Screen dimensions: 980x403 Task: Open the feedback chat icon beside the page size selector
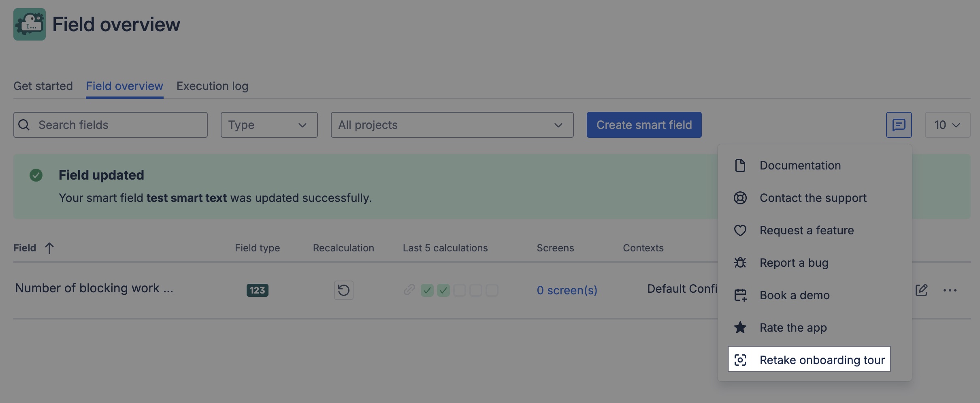coord(899,125)
